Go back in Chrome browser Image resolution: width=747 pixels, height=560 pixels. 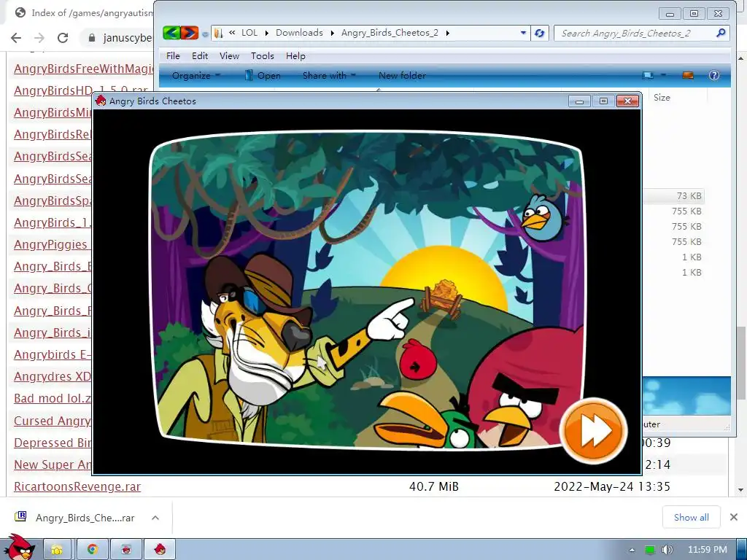click(16, 38)
